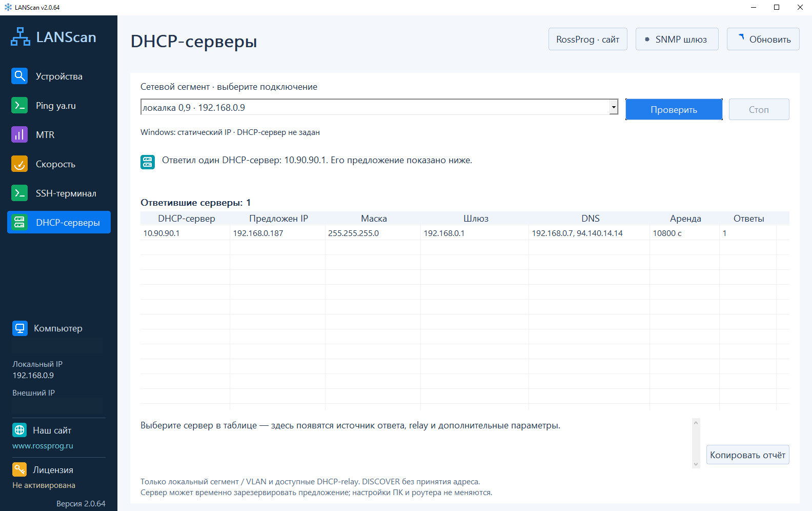Click details scrollbar up arrow
Screen dimensions: 812x511
click(696, 423)
